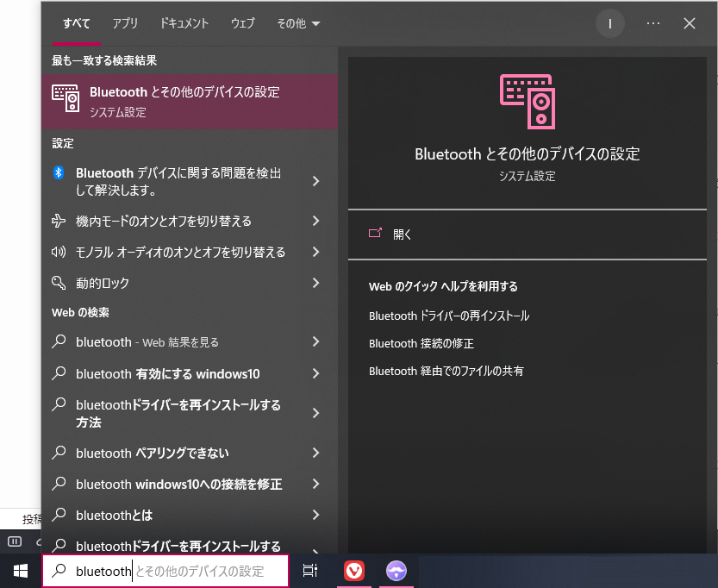
Task: Expand the 動的ロック result chevron
Action: coord(316,283)
